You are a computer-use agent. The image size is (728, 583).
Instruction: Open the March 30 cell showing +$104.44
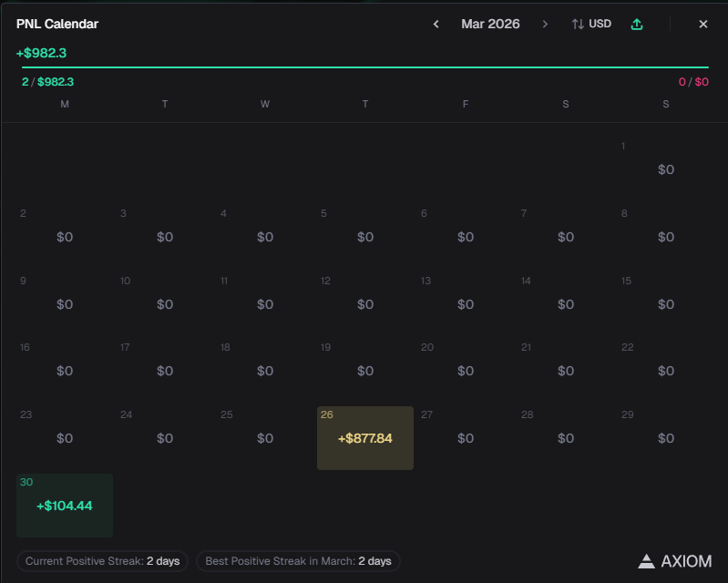tap(65, 506)
